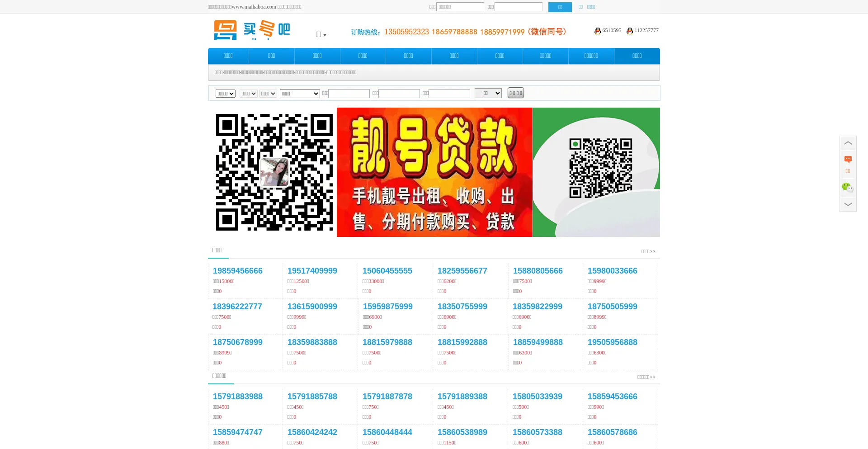Open number 19517409999 listing
Image resolution: width=868 pixels, height=449 pixels.
(x=312, y=271)
